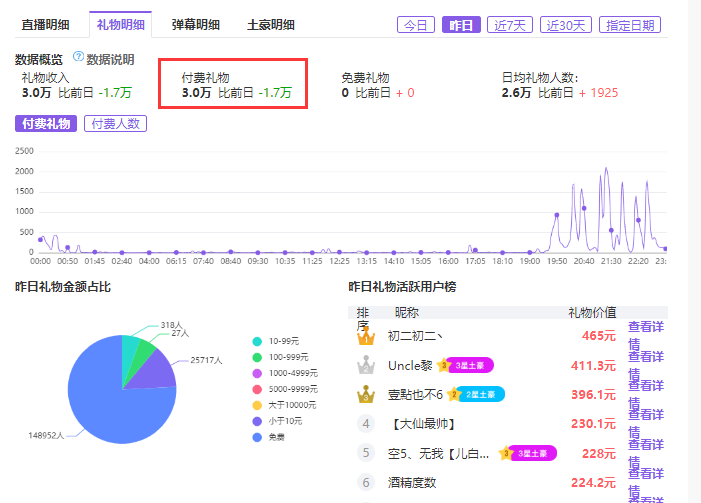Toggle the 免费 legend color dot

(257, 437)
